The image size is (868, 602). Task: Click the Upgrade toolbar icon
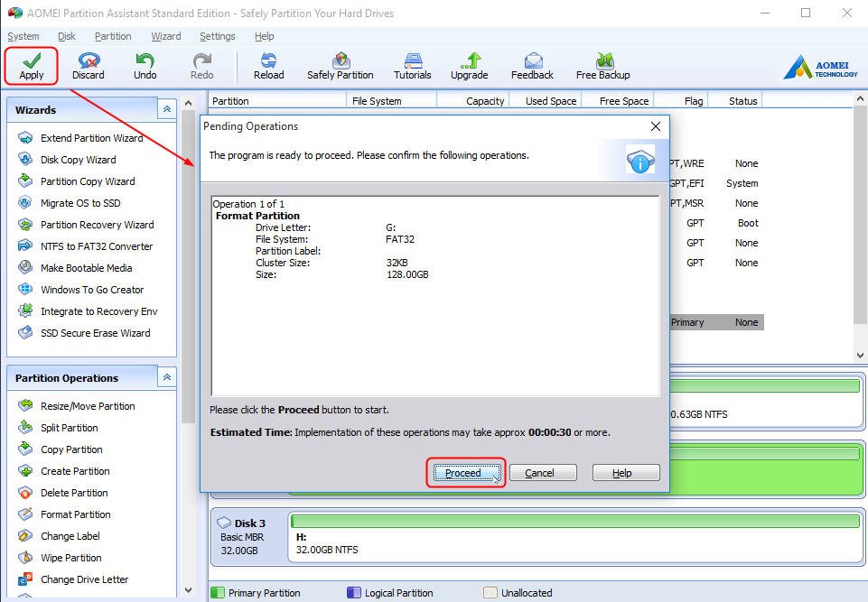point(470,66)
